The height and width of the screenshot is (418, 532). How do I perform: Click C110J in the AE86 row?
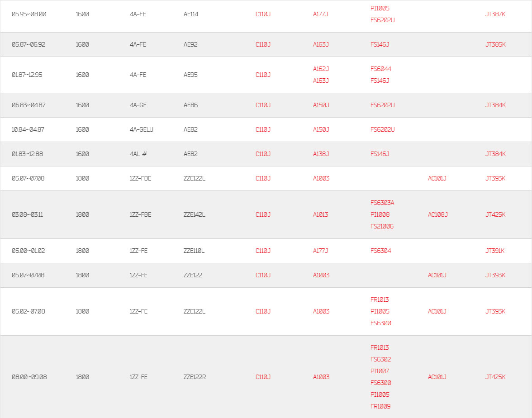[x=263, y=105]
